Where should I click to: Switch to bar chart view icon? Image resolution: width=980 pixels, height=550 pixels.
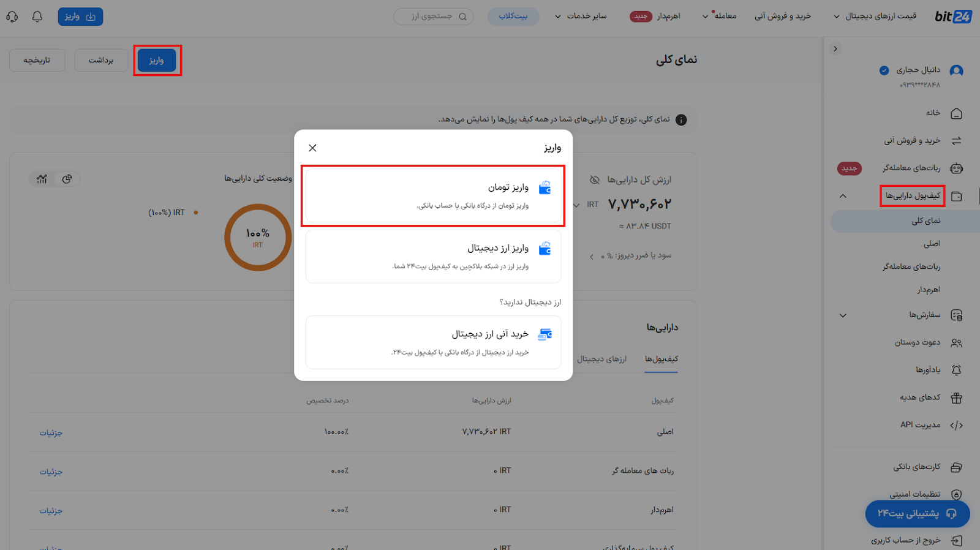tap(42, 179)
